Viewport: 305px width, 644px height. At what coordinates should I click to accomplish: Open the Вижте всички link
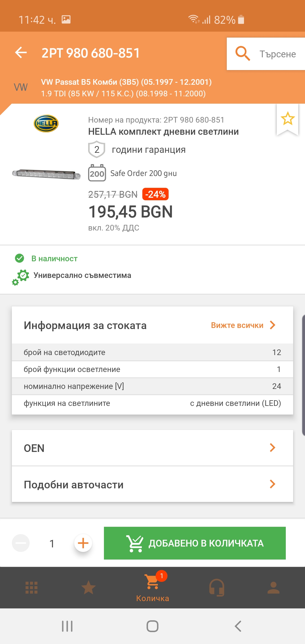(243, 325)
